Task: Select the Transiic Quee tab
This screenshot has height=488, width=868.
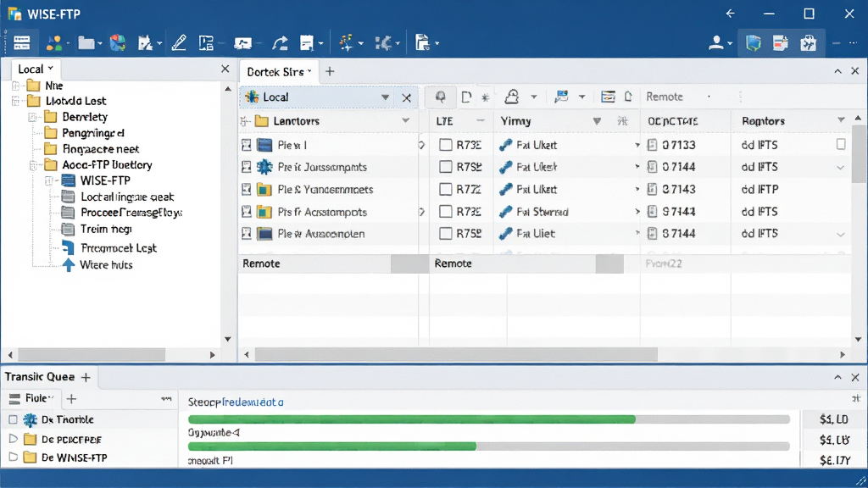Action: click(39, 377)
